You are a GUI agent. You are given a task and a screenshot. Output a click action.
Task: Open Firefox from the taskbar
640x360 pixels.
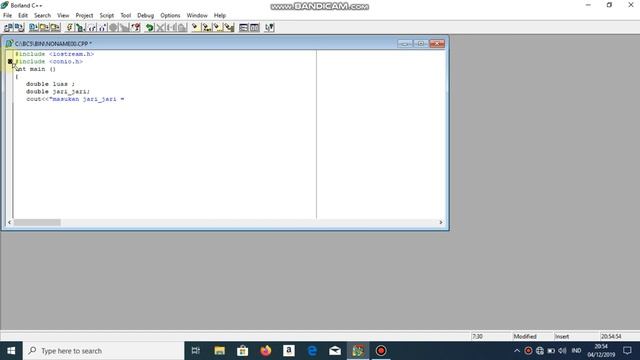click(x=266, y=351)
